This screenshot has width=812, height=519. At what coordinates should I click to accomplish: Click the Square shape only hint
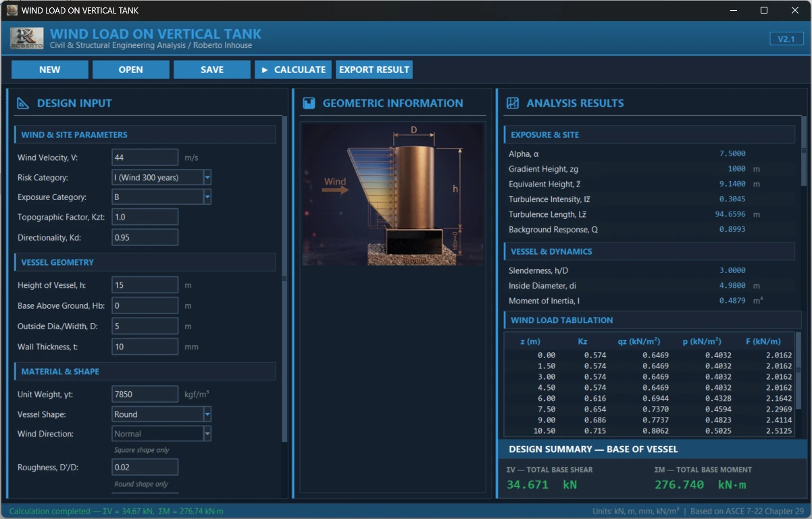coord(142,450)
